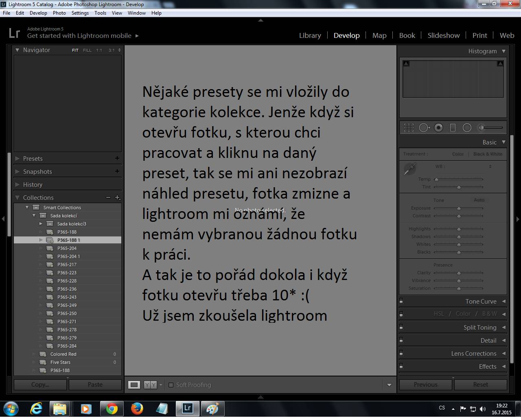Select the Red Eye Correction tool
The image size is (521, 420).
coord(438,128)
